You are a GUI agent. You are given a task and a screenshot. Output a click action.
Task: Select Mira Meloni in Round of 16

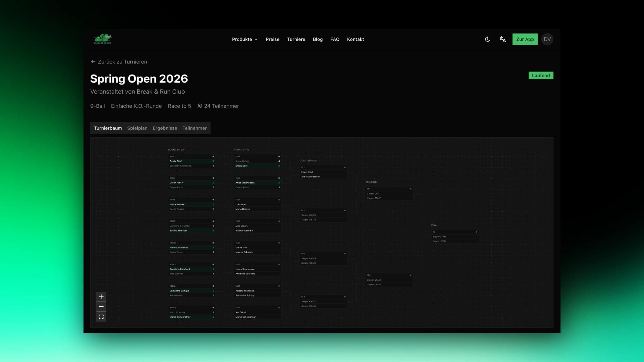click(x=258, y=226)
